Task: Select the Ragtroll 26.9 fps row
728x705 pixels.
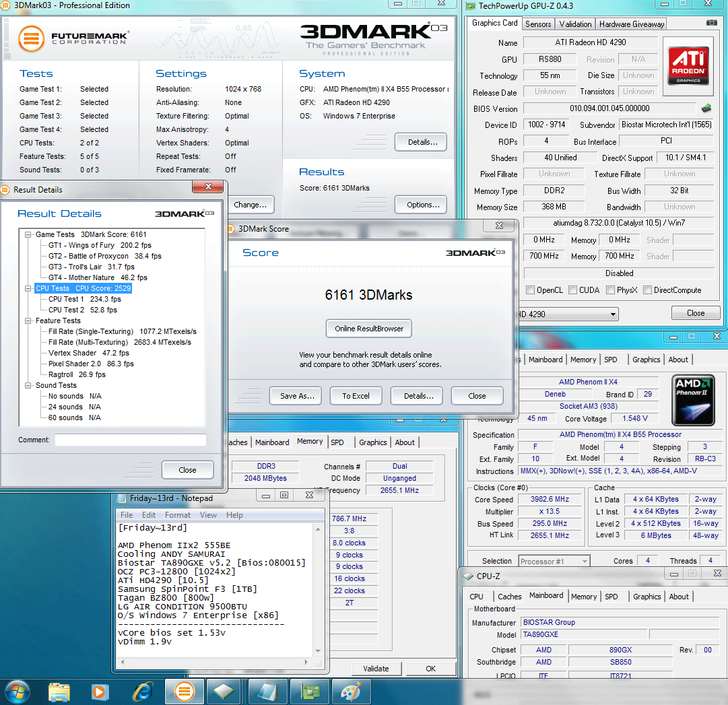Action: 77,374
